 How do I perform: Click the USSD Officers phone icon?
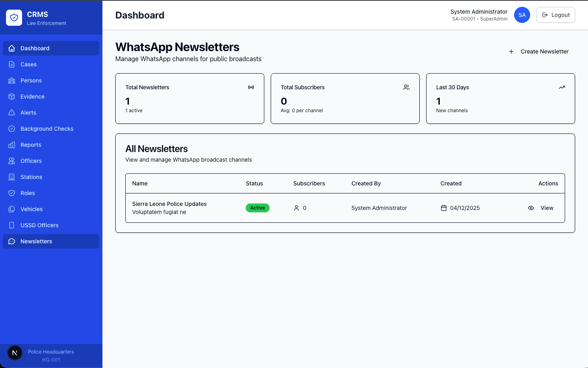(x=12, y=225)
